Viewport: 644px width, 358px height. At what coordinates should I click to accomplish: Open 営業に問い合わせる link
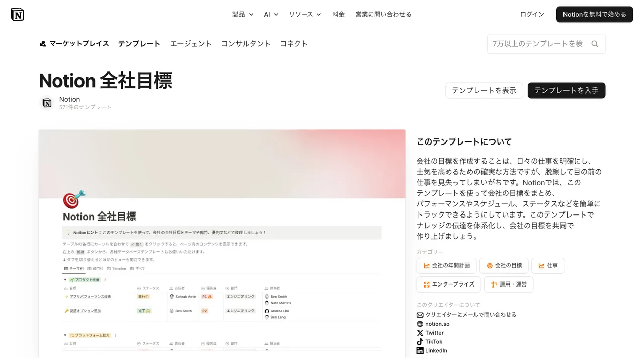pyautogui.click(x=383, y=14)
